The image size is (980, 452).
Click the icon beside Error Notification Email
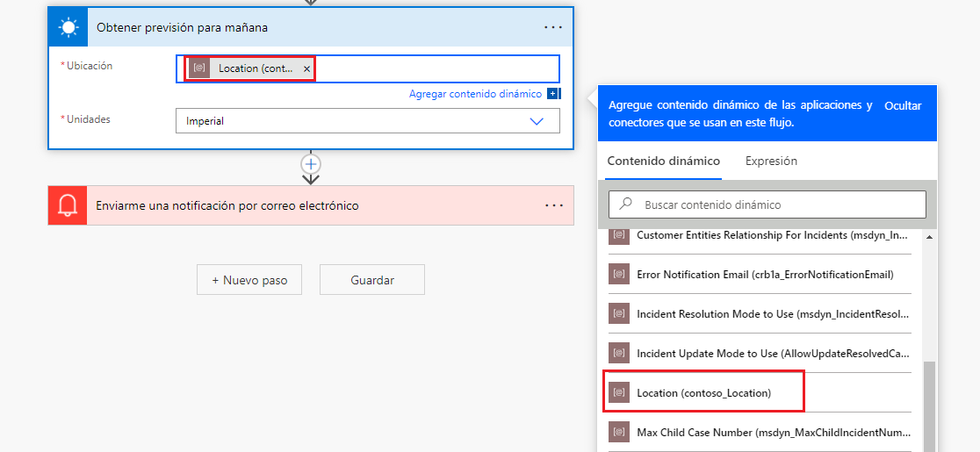point(619,274)
